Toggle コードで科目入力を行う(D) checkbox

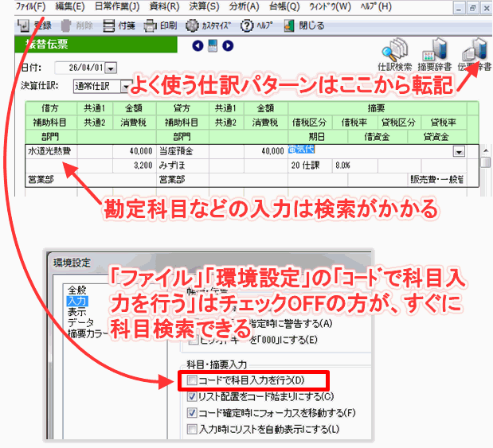click(192, 380)
